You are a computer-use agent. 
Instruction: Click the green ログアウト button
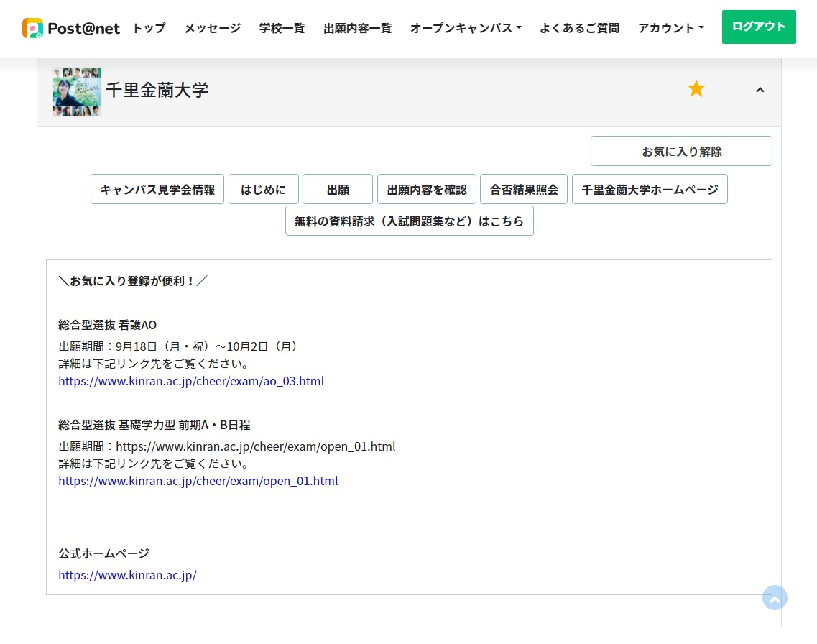point(759,27)
